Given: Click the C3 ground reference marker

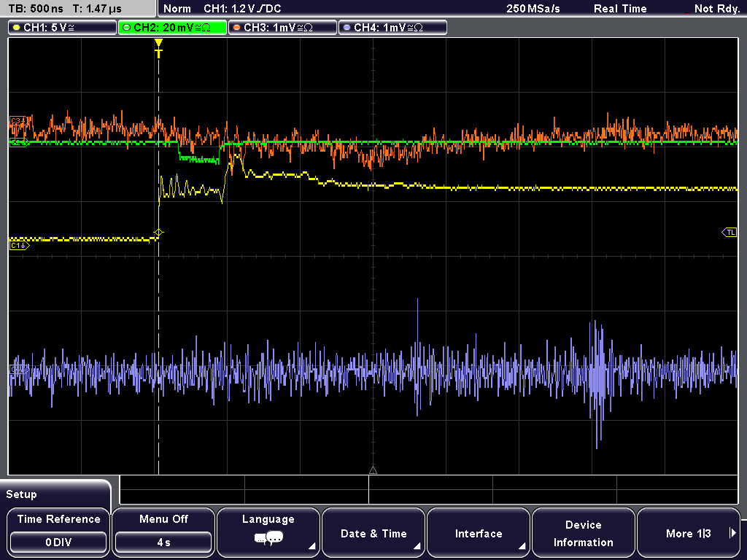Looking at the screenshot, I should pos(18,121).
